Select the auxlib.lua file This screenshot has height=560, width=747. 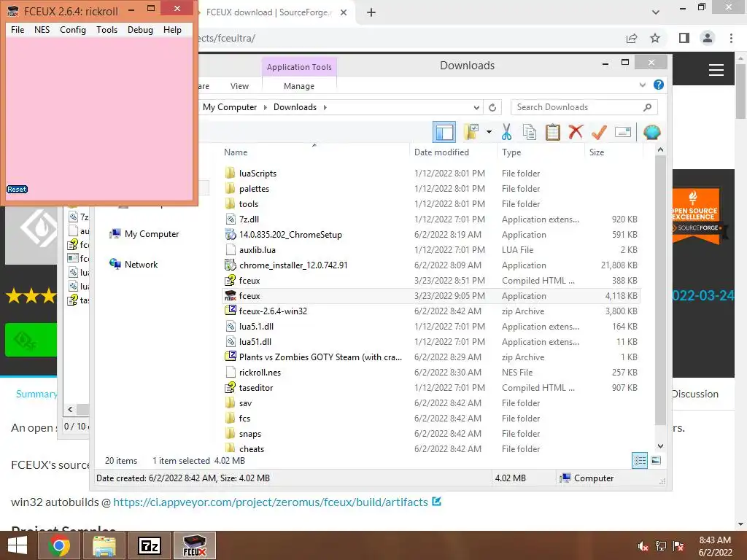coord(258,249)
